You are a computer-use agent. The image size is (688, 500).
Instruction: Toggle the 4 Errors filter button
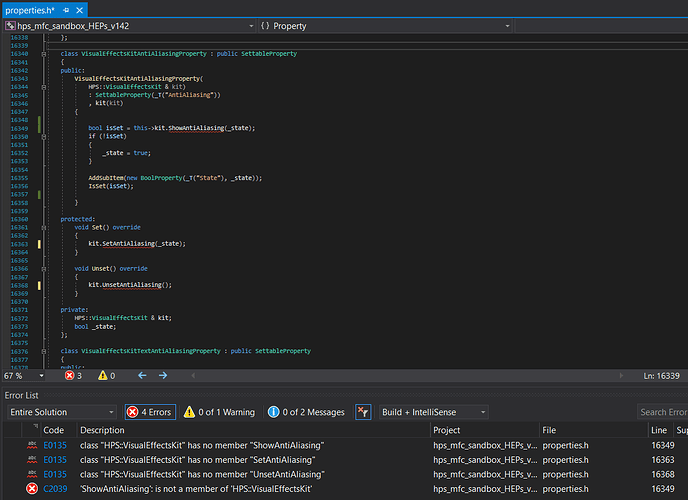[x=150, y=412]
